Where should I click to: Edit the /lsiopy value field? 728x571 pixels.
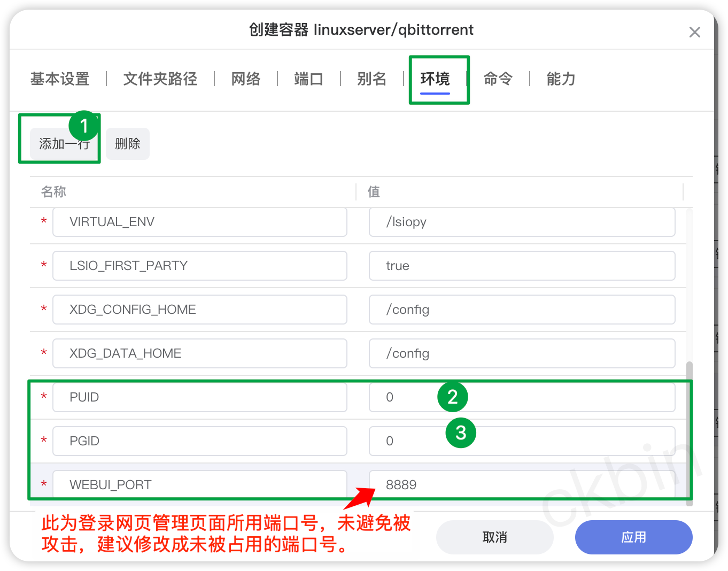click(522, 222)
